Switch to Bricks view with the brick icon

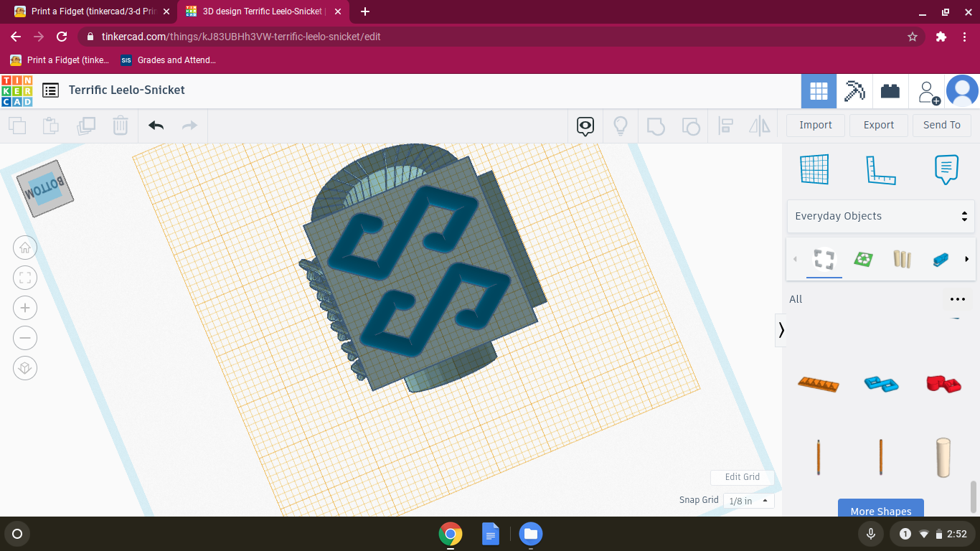[x=890, y=91]
